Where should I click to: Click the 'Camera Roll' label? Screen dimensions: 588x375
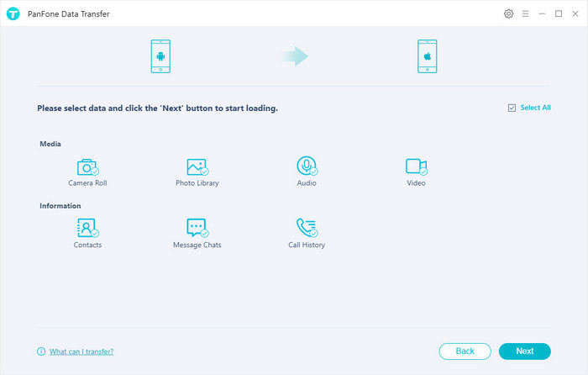click(87, 183)
